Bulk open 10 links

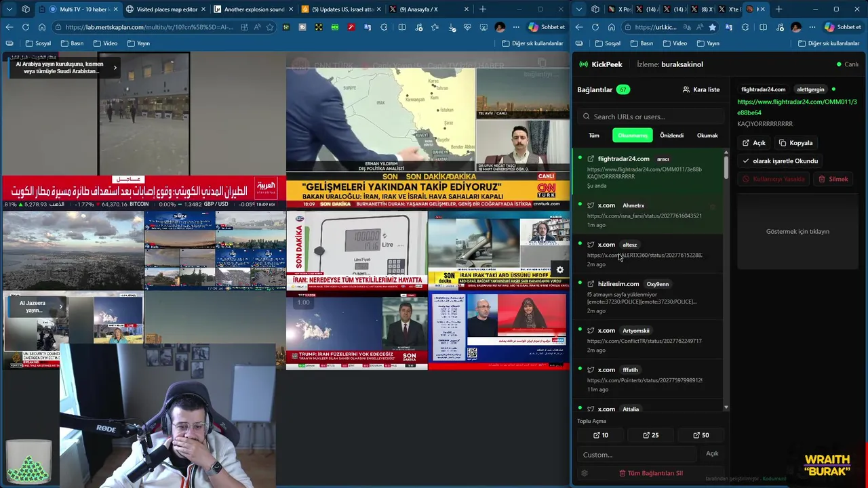tap(601, 435)
